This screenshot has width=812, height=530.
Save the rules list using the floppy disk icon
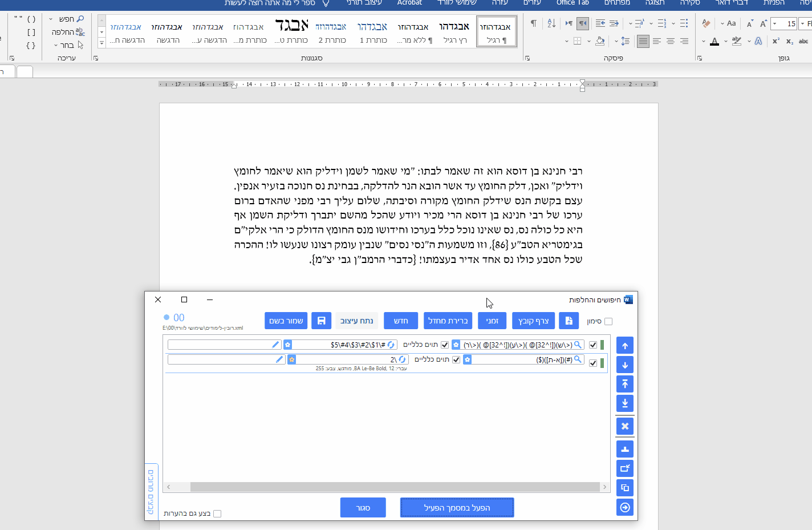(321, 321)
